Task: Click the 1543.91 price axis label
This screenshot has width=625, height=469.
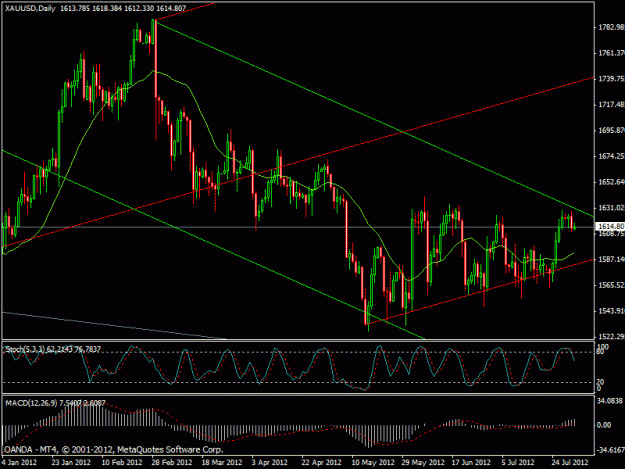Action: 611,311
